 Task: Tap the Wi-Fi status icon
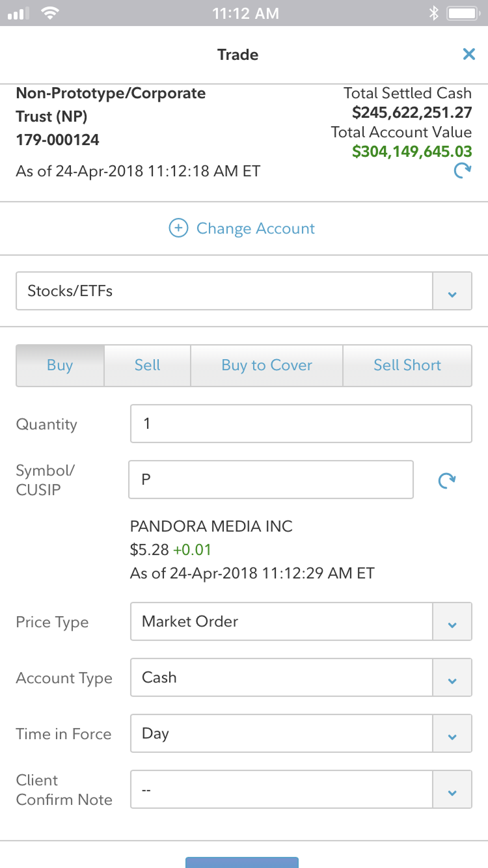click(x=49, y=14)
